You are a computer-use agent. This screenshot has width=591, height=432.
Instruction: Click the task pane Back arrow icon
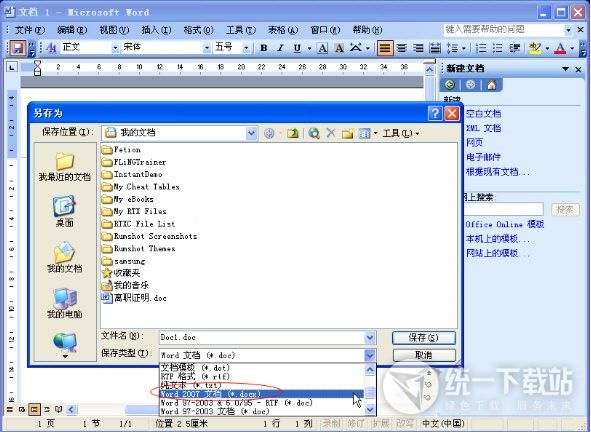pos(450,85)
